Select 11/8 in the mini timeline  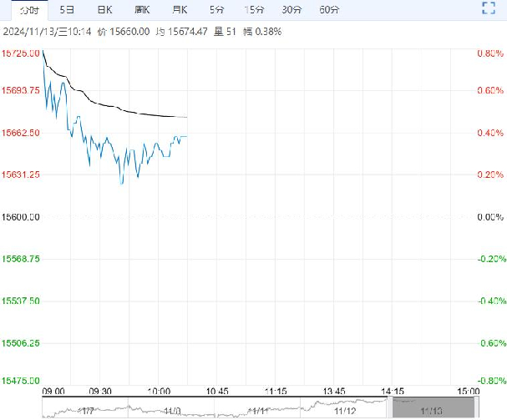coord(171,411)
